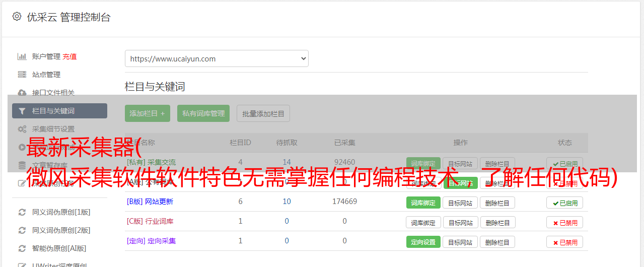Screen dimensions: 644x267
Task: Click 定向设置 for 定向采集 row
Action: (x=423, y=242)
